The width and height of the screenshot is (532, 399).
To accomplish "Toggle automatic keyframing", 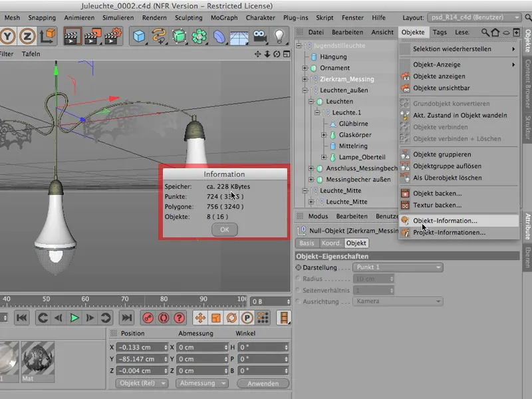I will [164, 318].
